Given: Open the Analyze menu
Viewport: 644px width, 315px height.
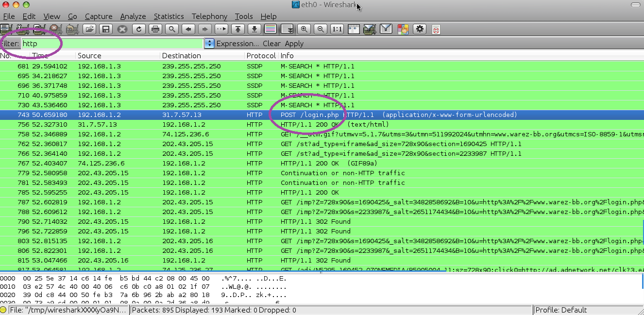Looking at the screenshot, I should pyautogui.click(x=133, y=17).
